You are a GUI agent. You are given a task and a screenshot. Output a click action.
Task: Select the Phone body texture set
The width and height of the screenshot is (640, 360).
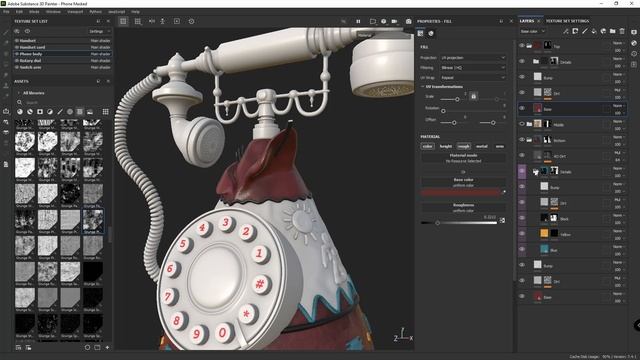tap(62, 54)
